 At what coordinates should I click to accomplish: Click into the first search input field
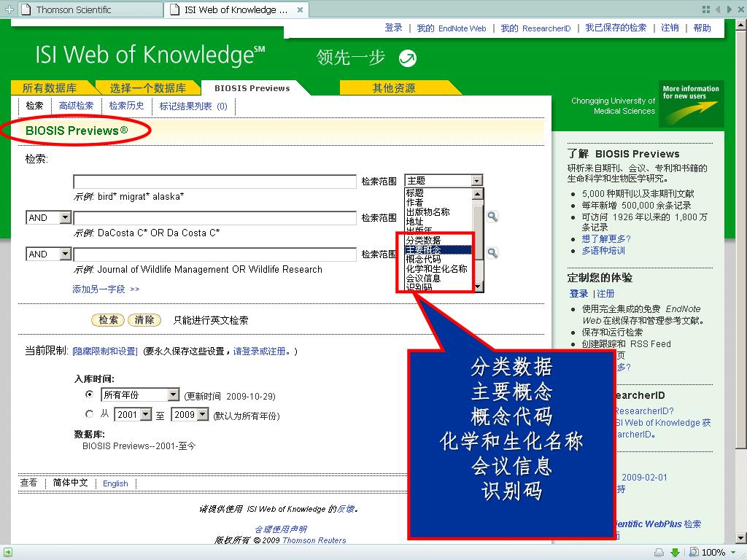click(x=215, y=182)
